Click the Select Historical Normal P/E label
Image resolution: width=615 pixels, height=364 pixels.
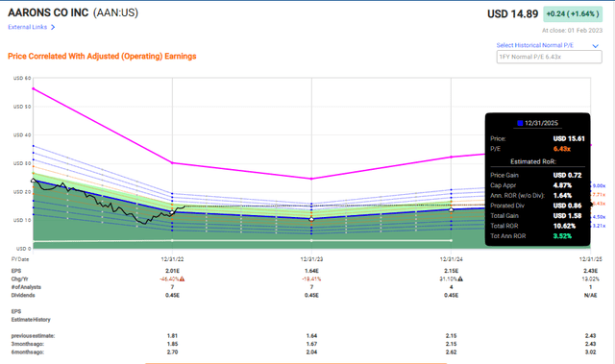coord(534,45)
